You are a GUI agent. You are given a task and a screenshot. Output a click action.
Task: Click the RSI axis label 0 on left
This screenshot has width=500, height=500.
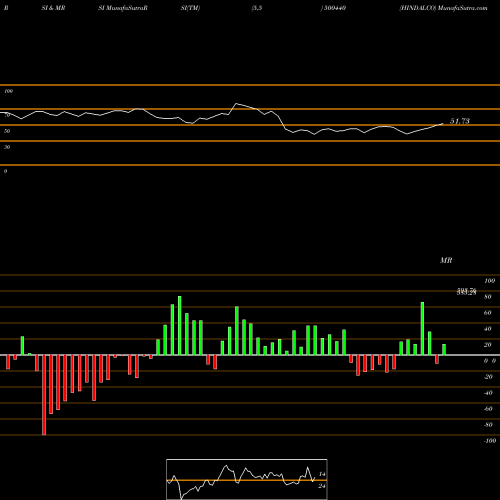(5, 171)
